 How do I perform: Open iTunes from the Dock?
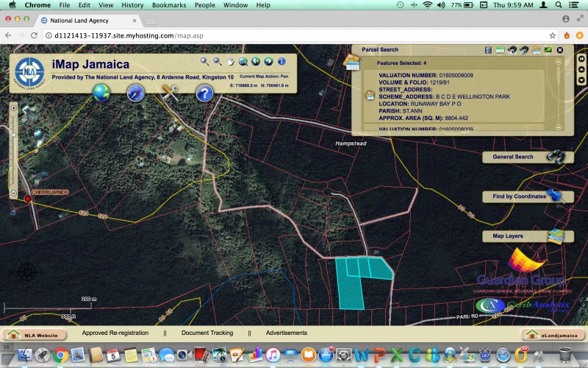[x=273, y=355]
